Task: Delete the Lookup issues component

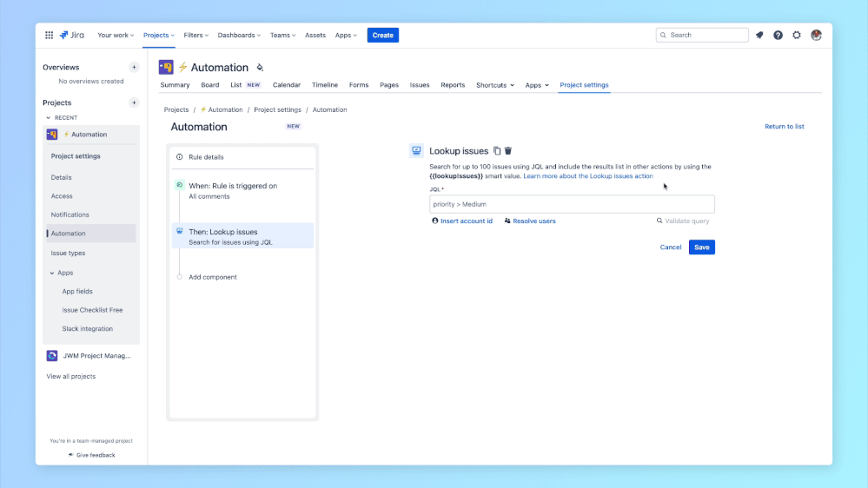Action: click(508, 150)
